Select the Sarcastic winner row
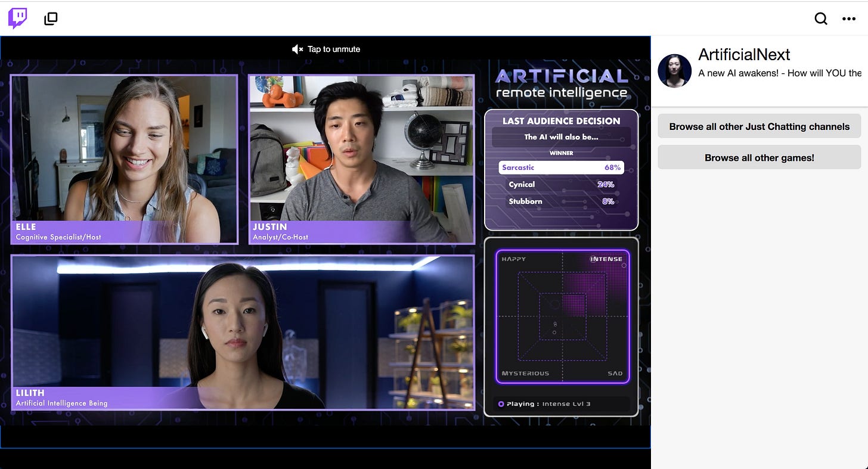This screenshot has width=868, height=469. click(561, 167)
